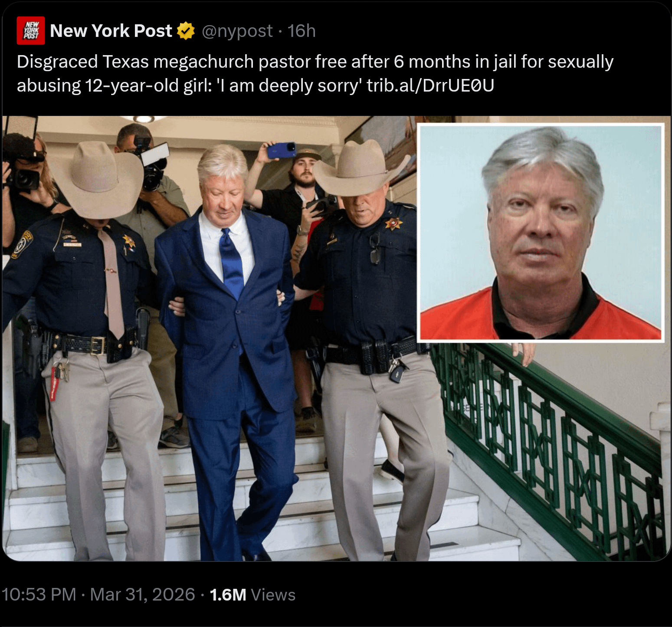Open the 16h relative timestamp
672x627 pixels.
tap(302, 31)
